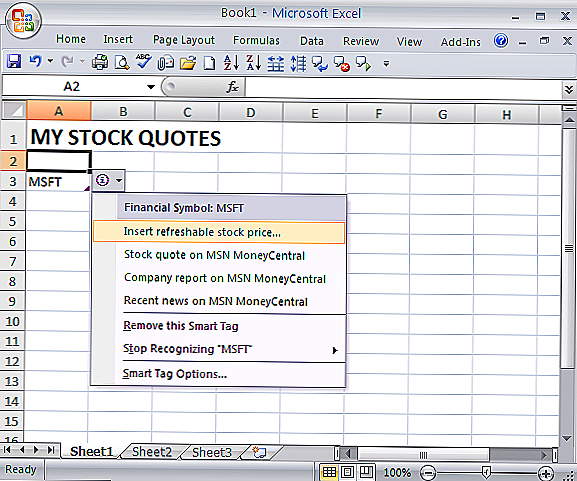Send workbook as email attachment icon
577x481 pixels.
coord(166,63)
